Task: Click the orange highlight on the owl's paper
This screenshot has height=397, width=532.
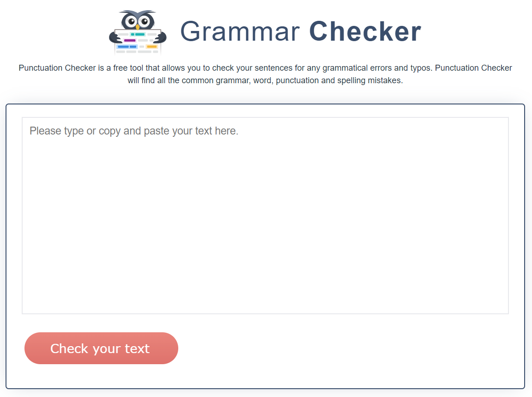Action: tap(151, 47)
